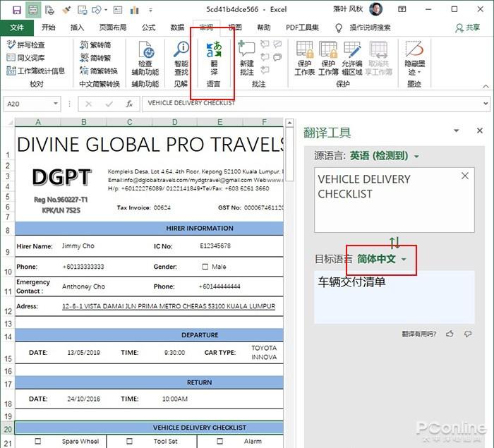Click the user account avatar

[376, 9]
